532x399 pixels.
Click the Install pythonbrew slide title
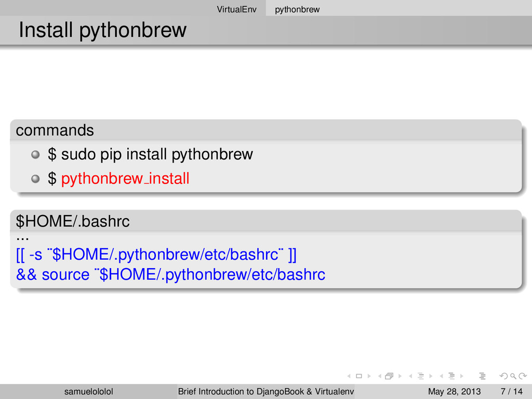coord(102,30)
